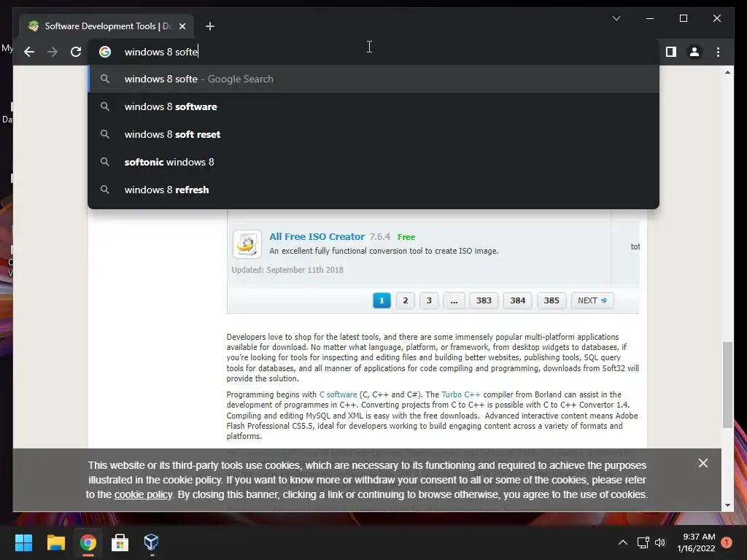Viewport: 747px width, 560px height.
Task: Open the tab search chevron in title bar
Action: click(x=616, y=18)
